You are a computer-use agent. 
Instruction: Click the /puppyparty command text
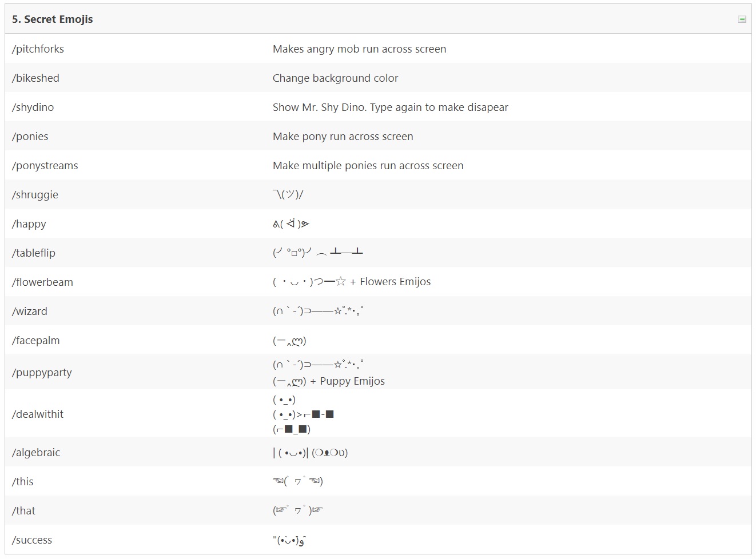coord(42,372)
